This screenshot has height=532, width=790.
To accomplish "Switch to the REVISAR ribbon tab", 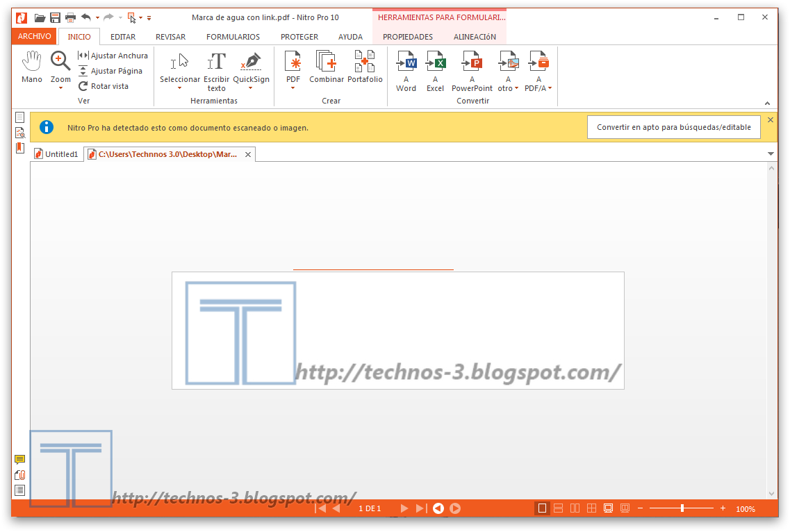I will tap(170, 37).
